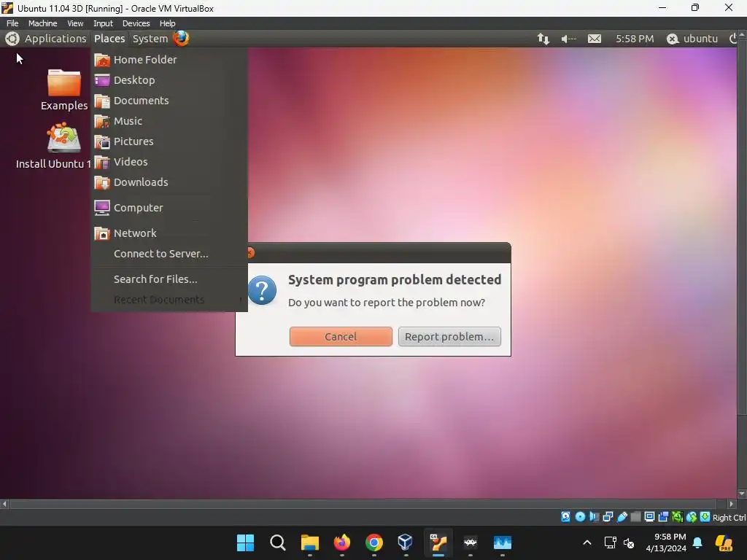Viewport: 747px width, 560px height.
Task: Open Windows taskbar search
Action: [278, 542]
